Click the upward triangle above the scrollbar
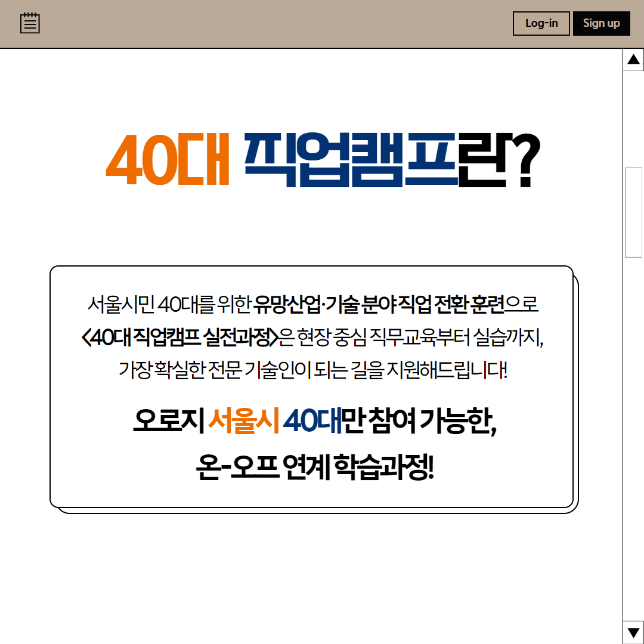This screenshot has height=644, width=644. (x=634, y=59)
